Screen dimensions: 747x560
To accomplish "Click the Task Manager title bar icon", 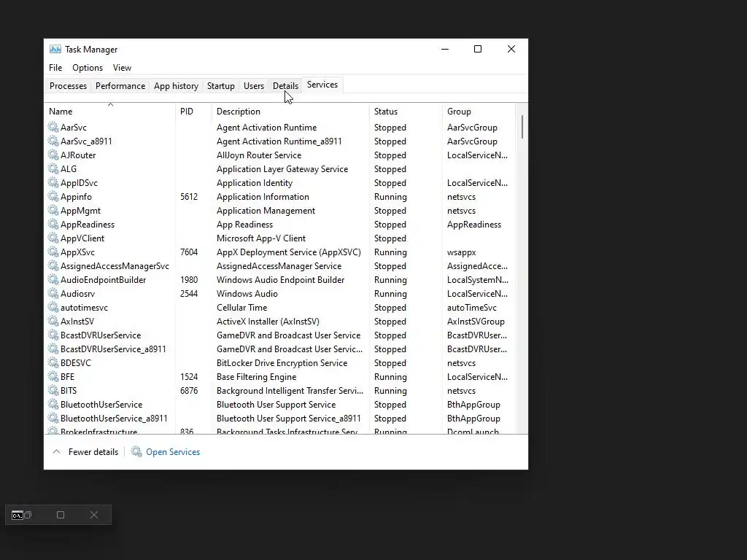I will (55, 49).
